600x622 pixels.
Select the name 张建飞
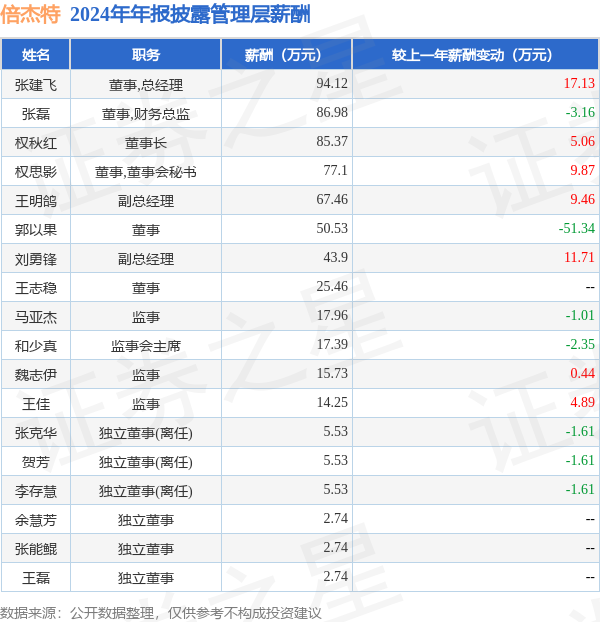pos(36,85)
